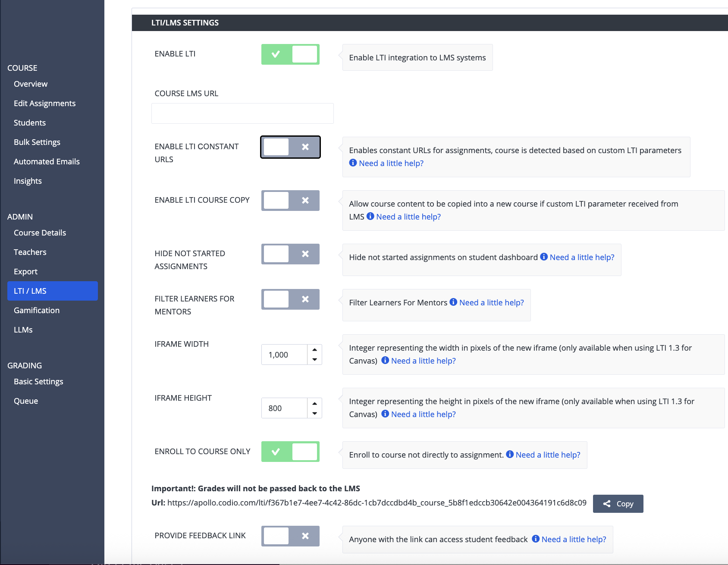Click info icon in iframe width description
Screen dimensions: 728x565
pyautogui.click(x=385, y=360)
